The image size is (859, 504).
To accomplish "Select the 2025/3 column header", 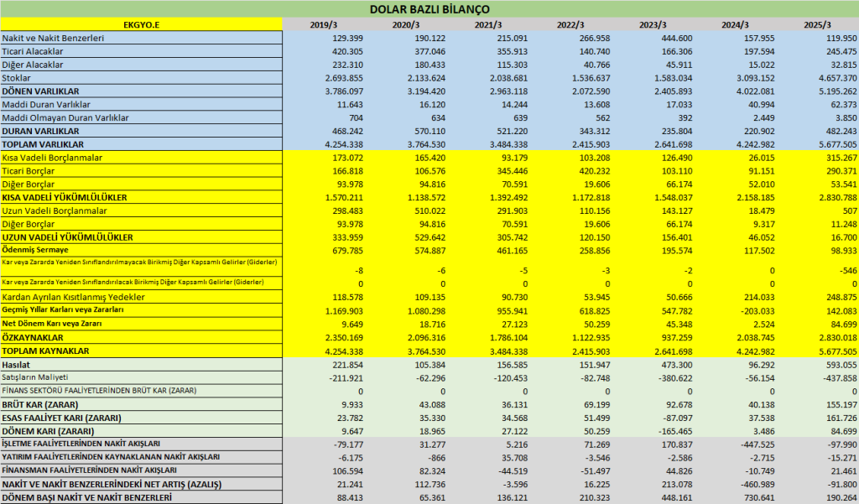I will coord(817,24).
